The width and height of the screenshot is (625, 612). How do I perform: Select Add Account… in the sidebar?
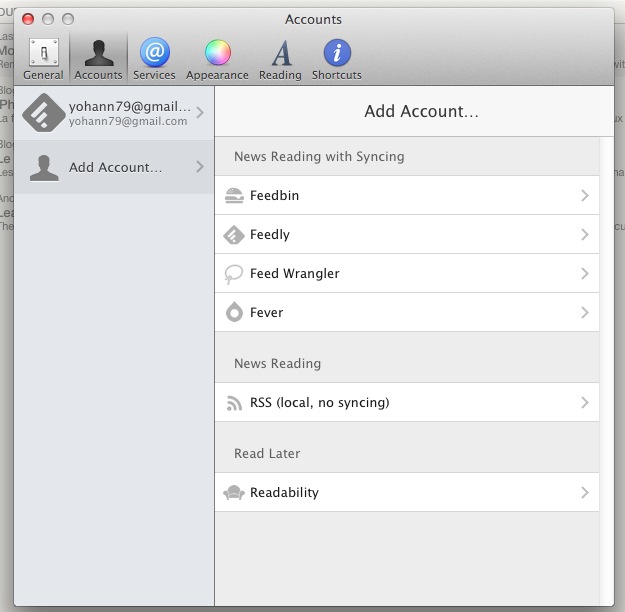coord(115,167)
